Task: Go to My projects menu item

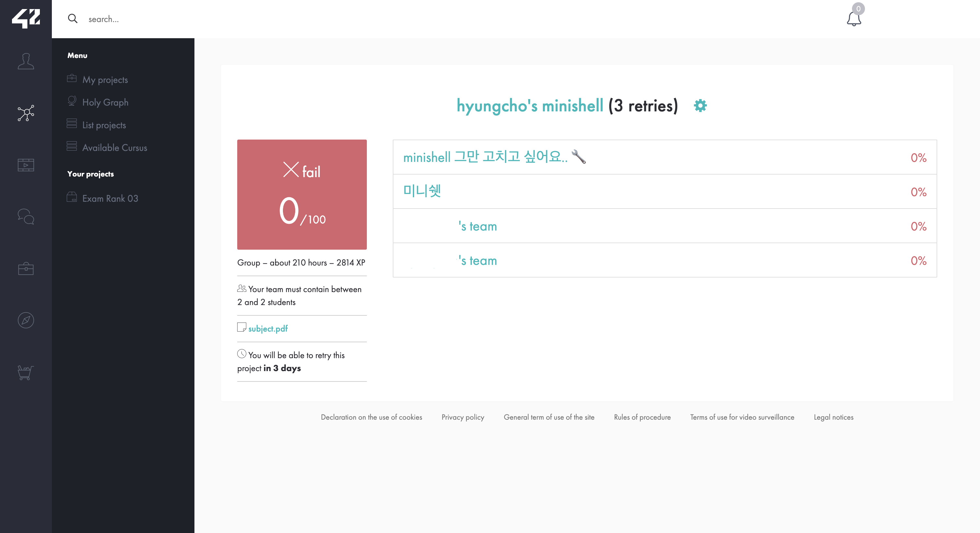Action: [105, 80]
